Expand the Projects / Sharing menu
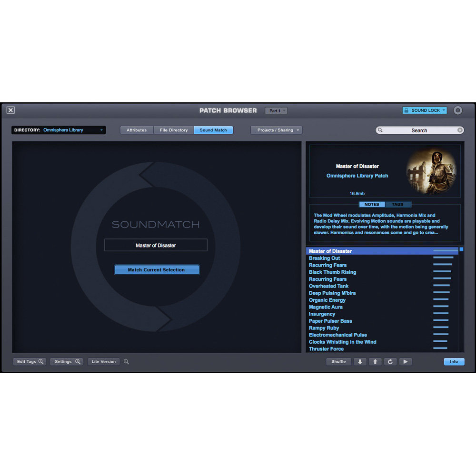 (276, 130)
